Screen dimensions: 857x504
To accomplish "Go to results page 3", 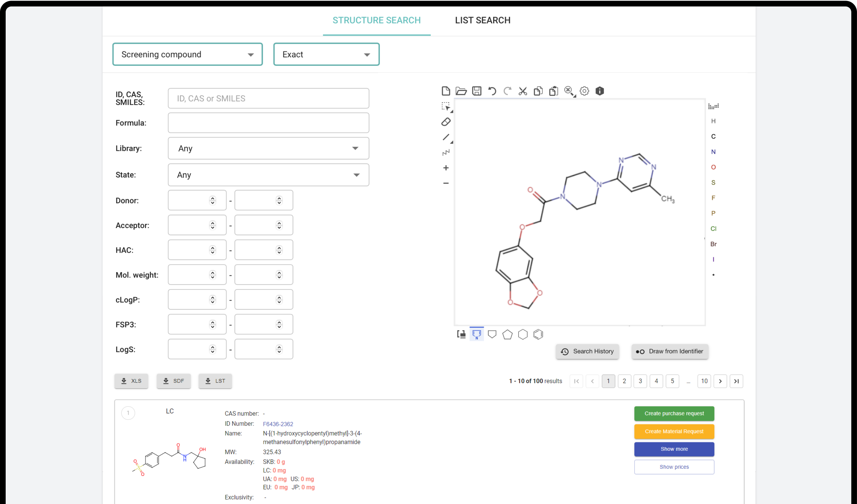I will tap(640, 381).
